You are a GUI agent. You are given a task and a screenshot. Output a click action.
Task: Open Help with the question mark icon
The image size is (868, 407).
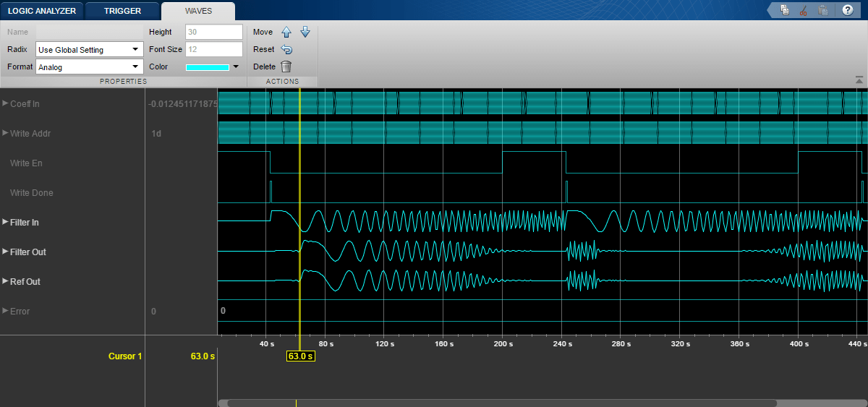tap(846, 10)
